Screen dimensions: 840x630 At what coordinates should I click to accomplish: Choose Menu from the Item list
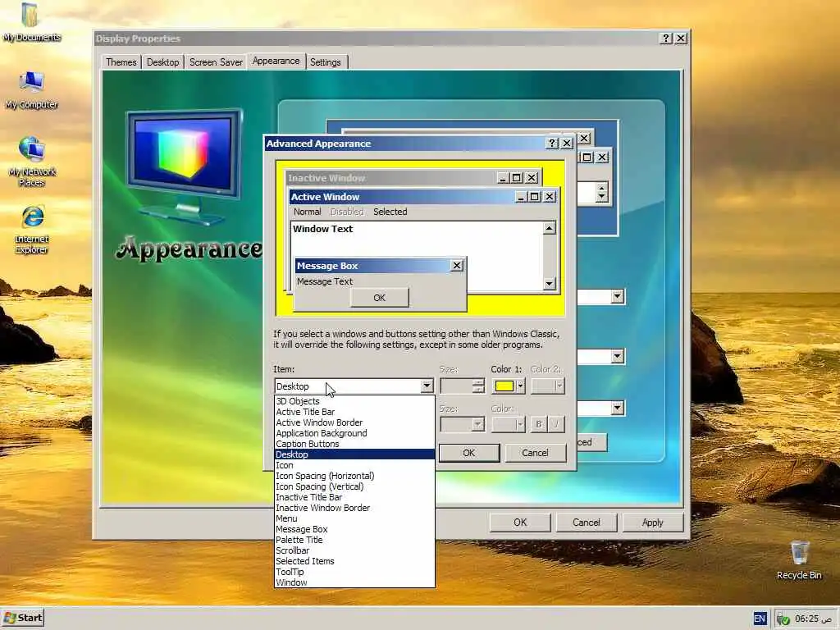[x=354, y=518]
